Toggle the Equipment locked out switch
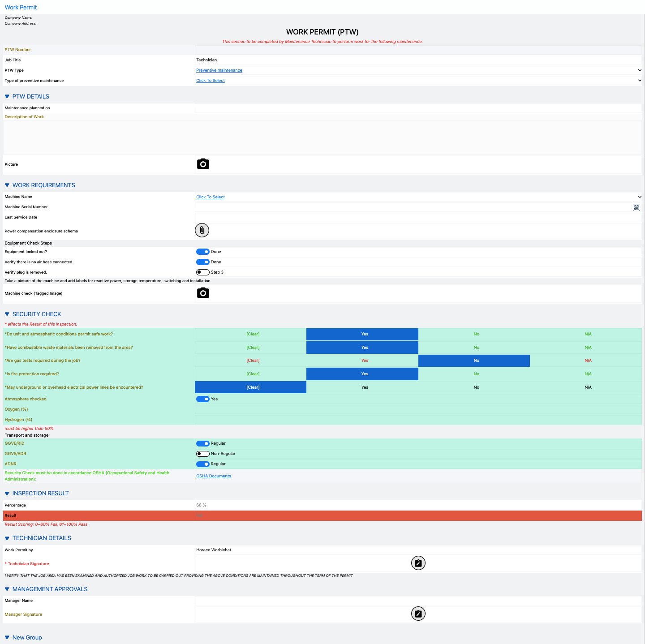The image size is (645, 644). coord(203,252)
